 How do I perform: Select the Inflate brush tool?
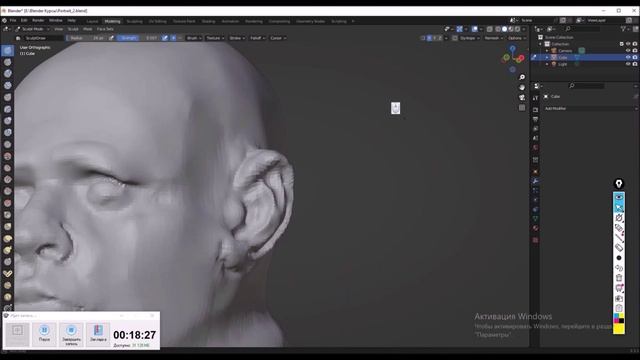point(7,121)
